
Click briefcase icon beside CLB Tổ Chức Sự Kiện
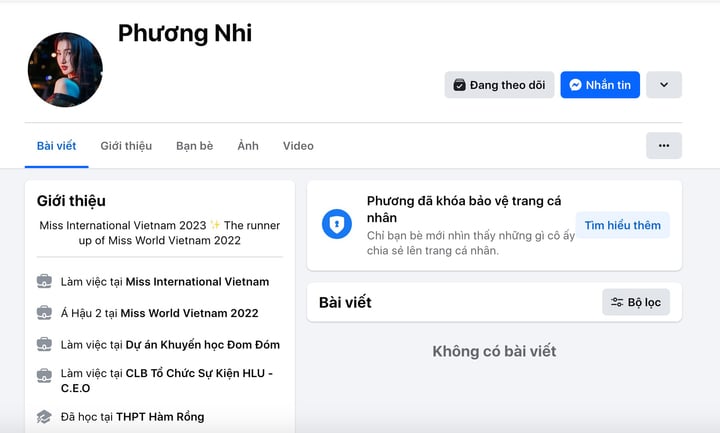(44, 375)
